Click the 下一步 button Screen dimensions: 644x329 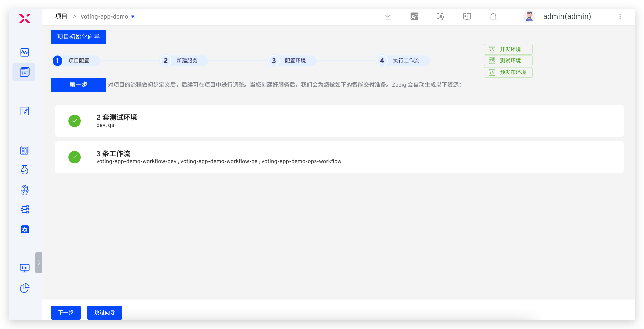[x=66, y=312]
